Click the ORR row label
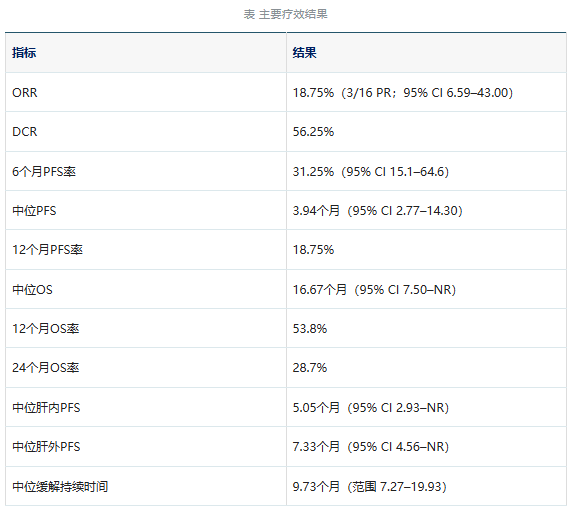The image size is (573, 516). pos(25,92)
